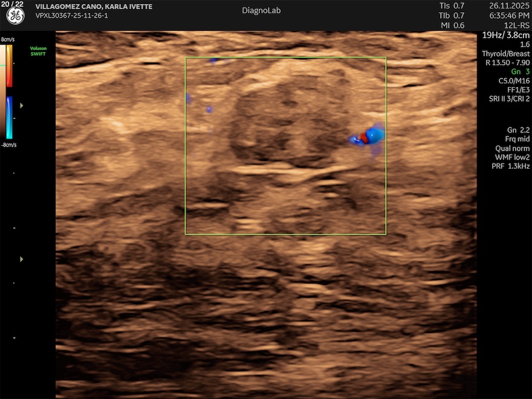
Task: Click the red spot in the Doppler signal
Action: point(365,138)
